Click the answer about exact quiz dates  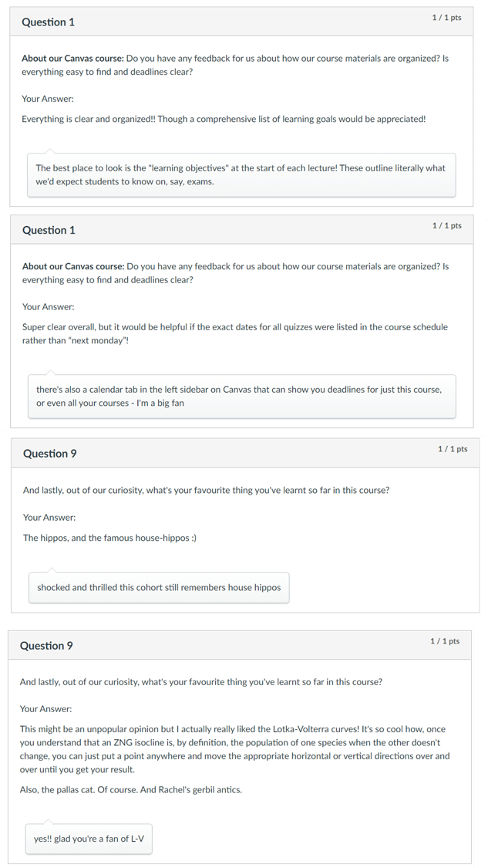[x=235, y=334]
